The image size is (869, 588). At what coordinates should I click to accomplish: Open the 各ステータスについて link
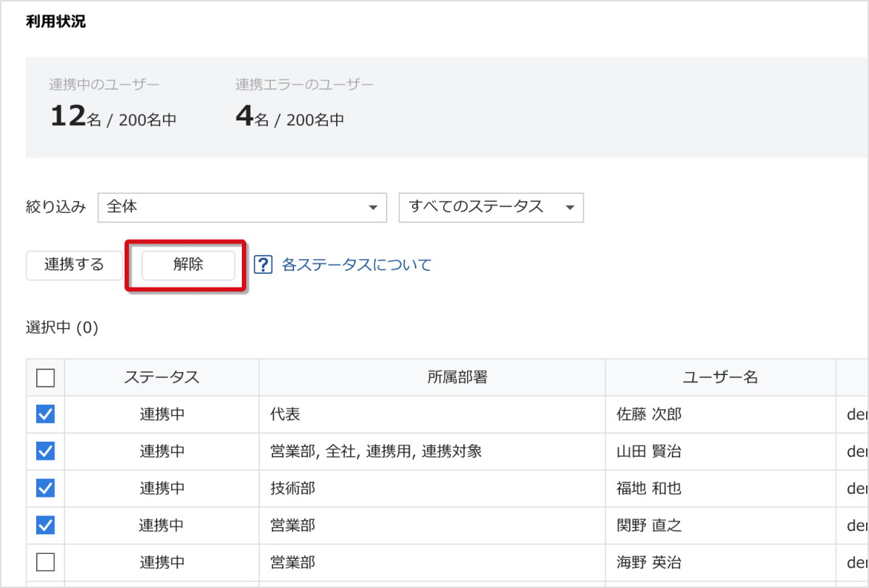click(x=356, y=265)
